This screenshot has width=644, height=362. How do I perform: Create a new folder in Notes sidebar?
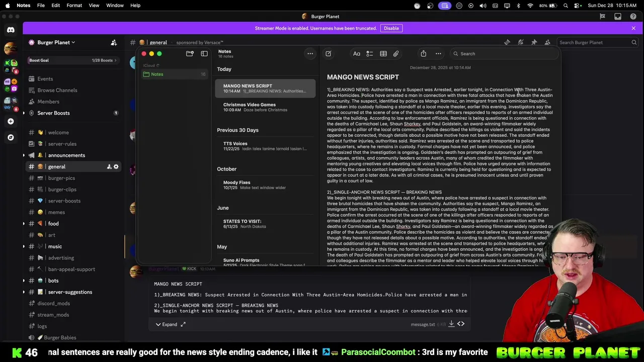coord(190,54)
